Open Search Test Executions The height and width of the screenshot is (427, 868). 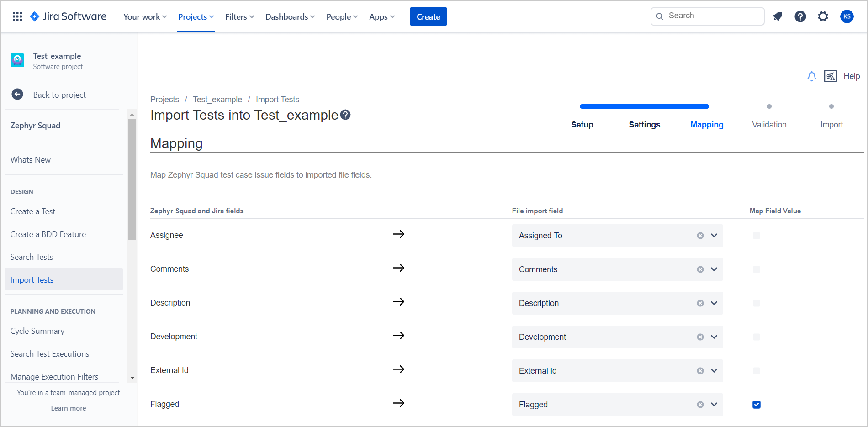click(50, 354)
